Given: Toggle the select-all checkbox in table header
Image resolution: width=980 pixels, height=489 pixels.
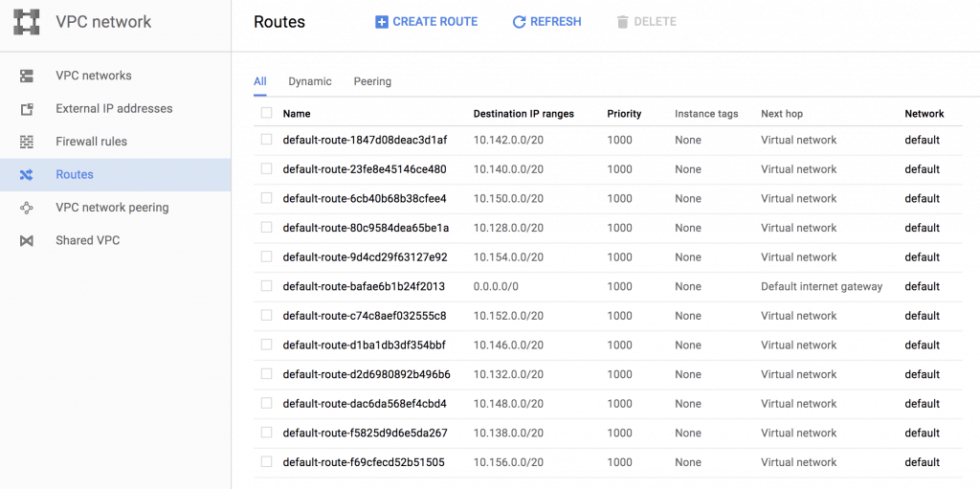Looking at the screenshot, I should pos(267,113).
